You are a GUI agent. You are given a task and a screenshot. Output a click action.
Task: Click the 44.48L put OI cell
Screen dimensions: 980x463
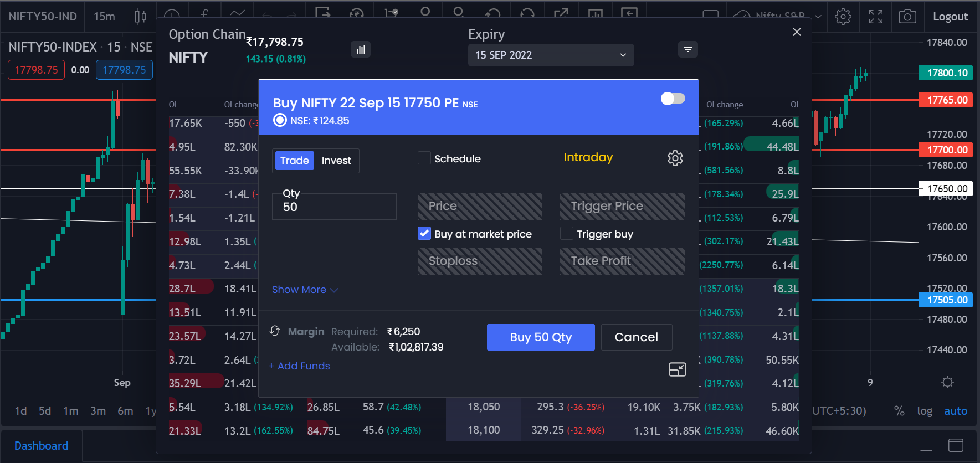pyautogui.click(x=782, y=147)
